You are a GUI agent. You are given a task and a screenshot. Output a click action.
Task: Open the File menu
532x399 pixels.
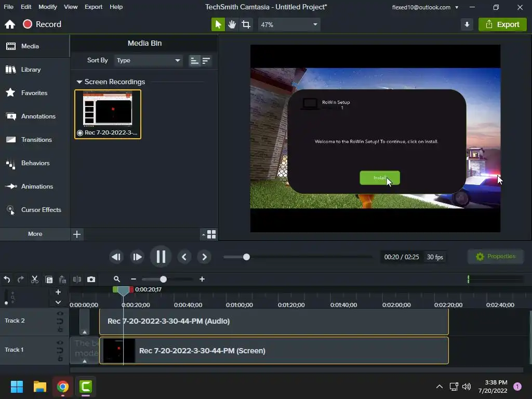tap(8, 7)
